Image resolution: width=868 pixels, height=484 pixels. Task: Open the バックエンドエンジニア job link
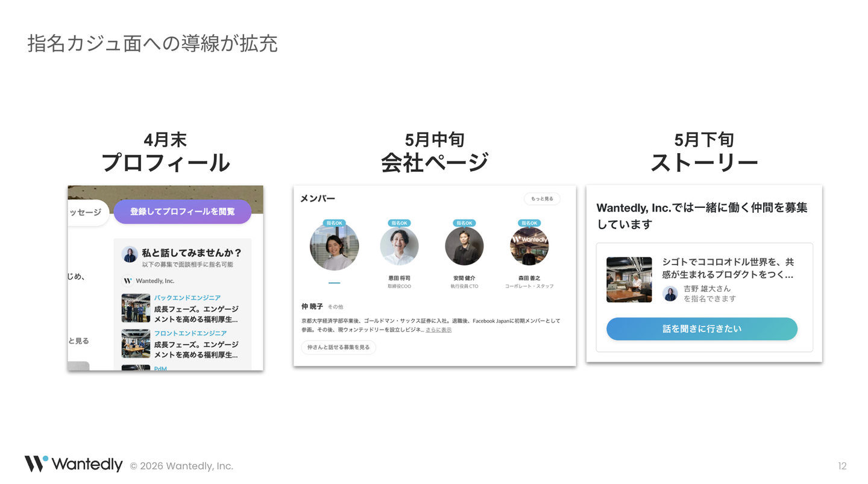point(187,298)
